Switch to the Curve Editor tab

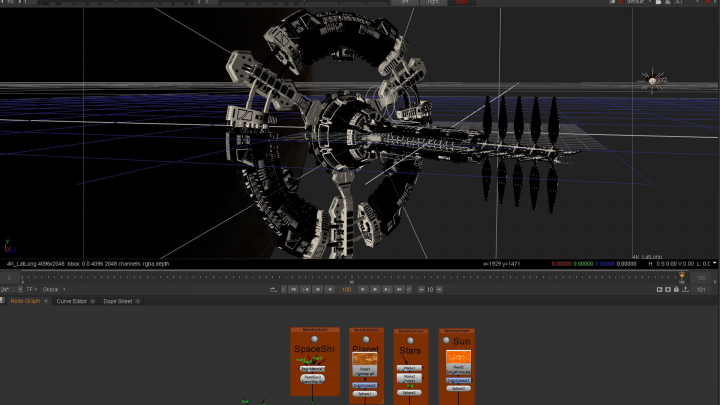tap(72, 301)
